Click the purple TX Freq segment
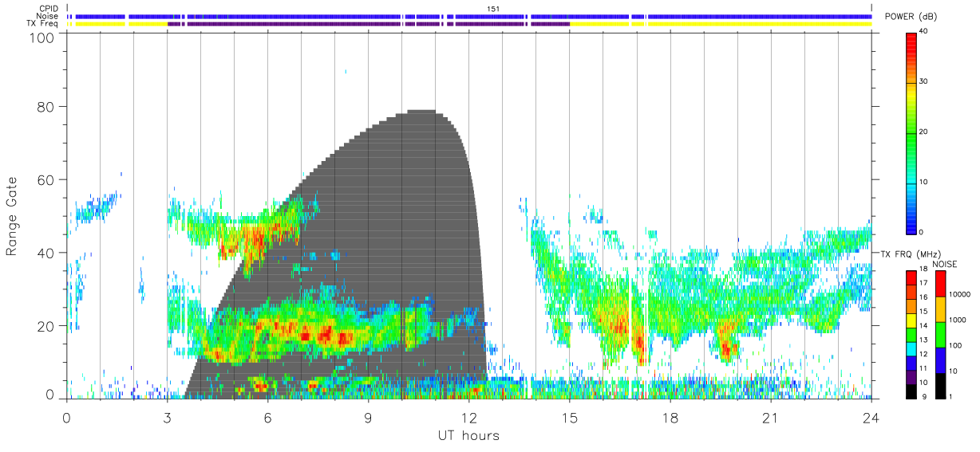 point(369,24)
